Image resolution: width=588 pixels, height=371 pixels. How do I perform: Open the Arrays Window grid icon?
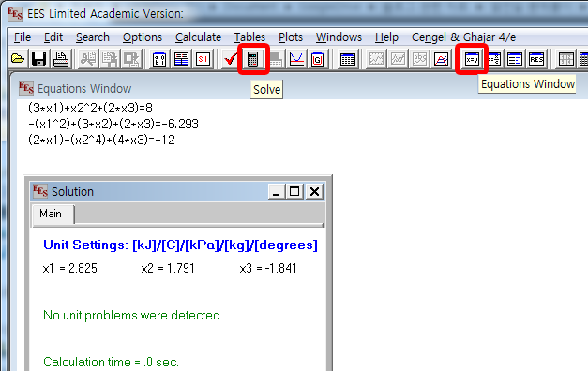coord(566,59)
